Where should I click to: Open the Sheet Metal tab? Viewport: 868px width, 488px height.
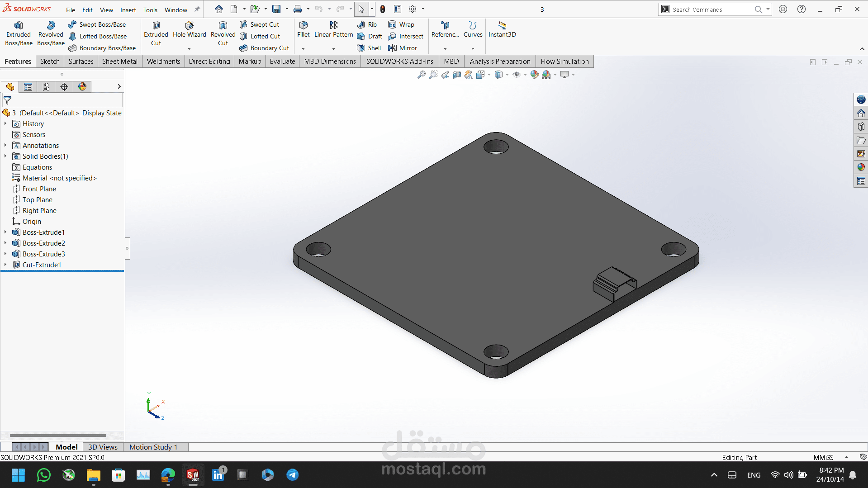(x=120, y=62)
